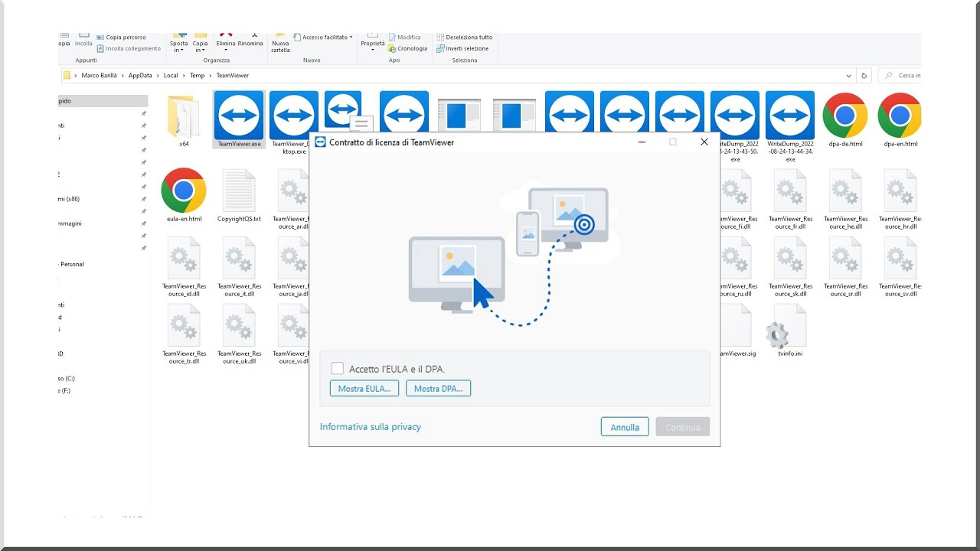Select TeamViewer_Resource_hr.dll file
Image resolution: width=980 pixels, height=551 pixels.
click(x=900, y=199)
